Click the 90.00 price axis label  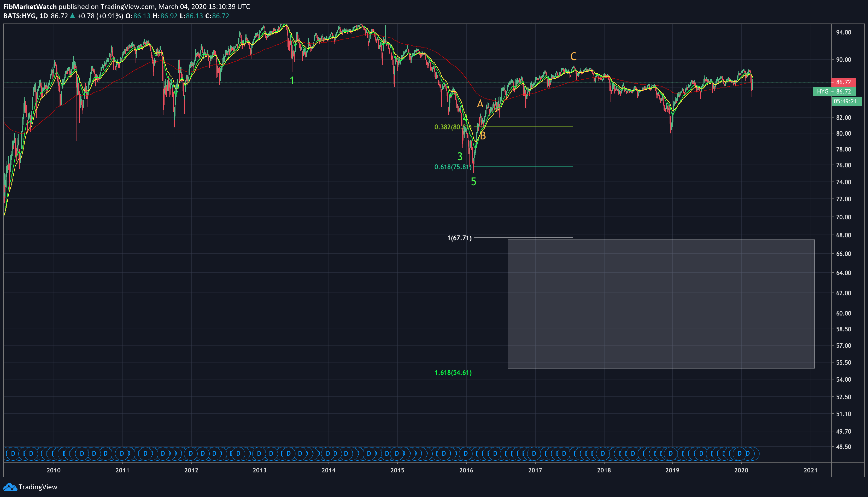pyautogui.click(x=843, y=59)
